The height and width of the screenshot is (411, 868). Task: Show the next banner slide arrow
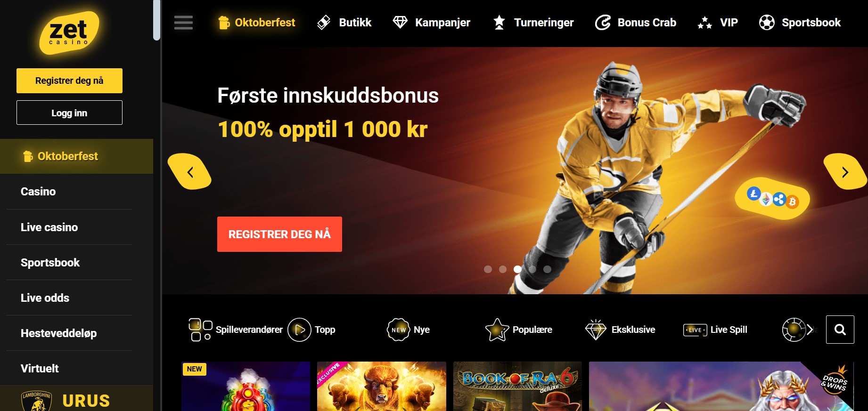845,172
